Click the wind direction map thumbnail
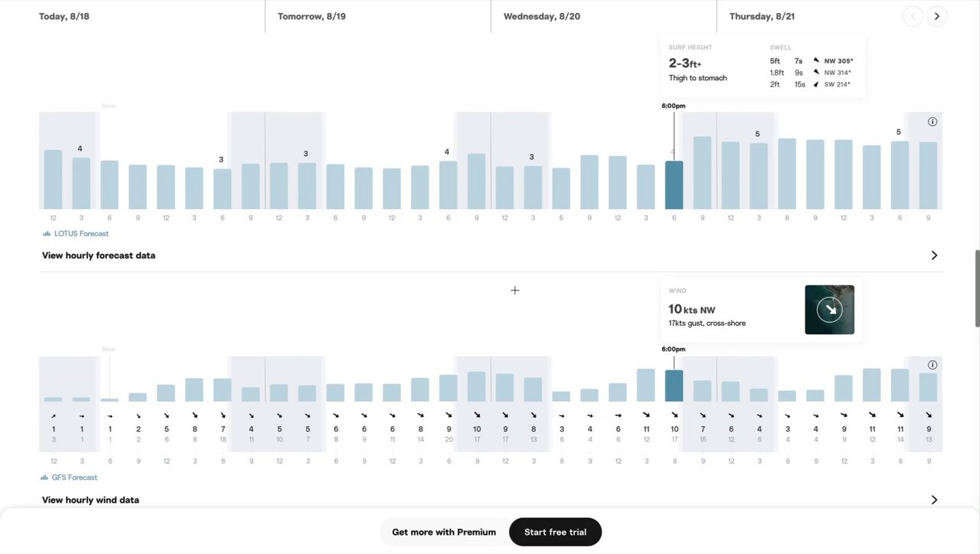 click(829, 310)
